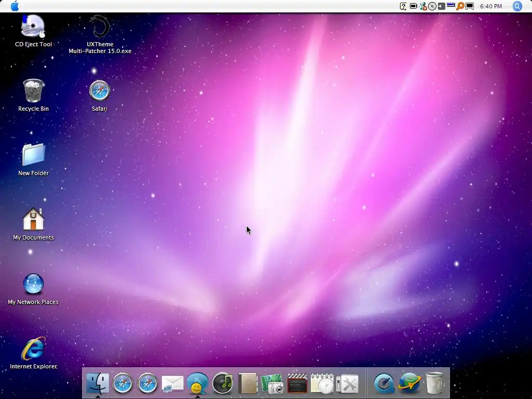The image size is (532, 399).
Task: Open the Apple menu logo
Action: click(15, 6)
